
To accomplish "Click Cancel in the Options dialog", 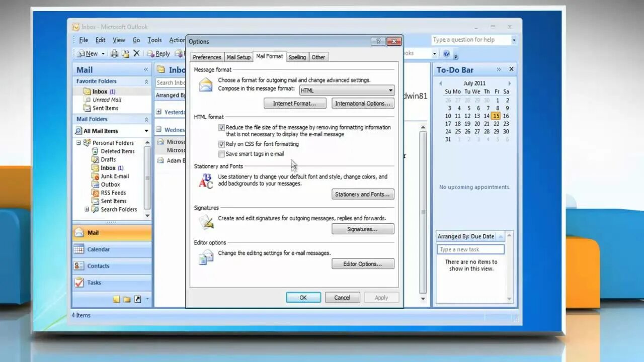I will click(342, 298).
